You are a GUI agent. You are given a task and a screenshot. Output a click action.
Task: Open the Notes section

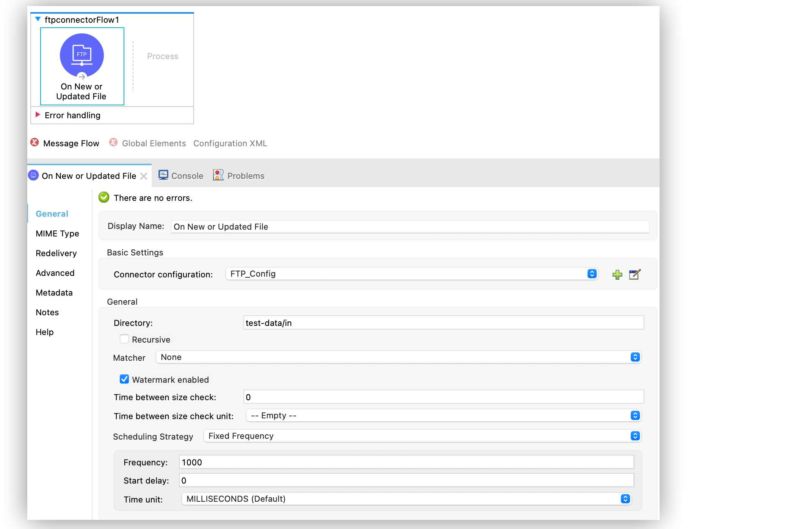(x=47, y=312)
